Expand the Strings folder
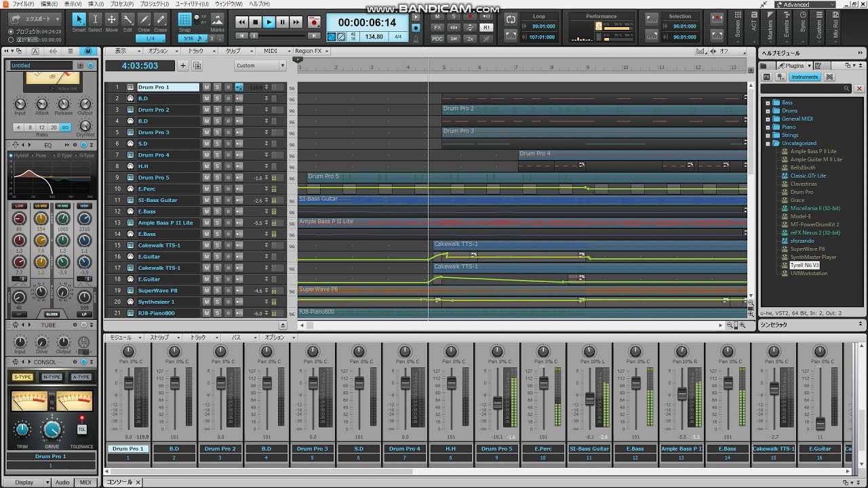This screenshot has height=488, width=868. tap(768, 136)
